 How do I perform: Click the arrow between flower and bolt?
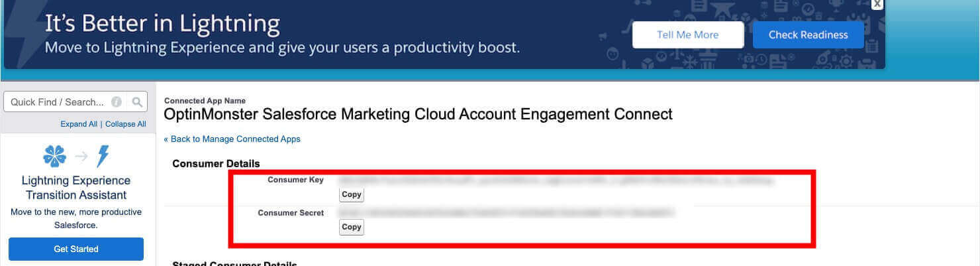click(81, 157)
